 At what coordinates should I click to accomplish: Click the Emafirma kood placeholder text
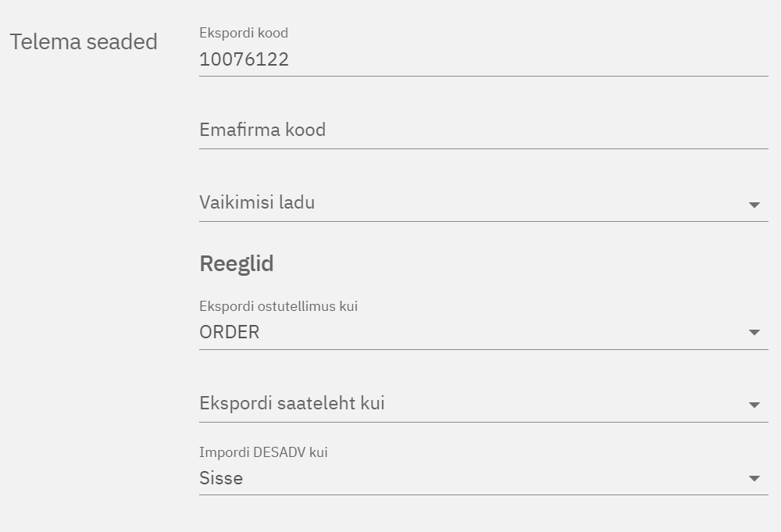pyautogui.click(x=262, y=130)
